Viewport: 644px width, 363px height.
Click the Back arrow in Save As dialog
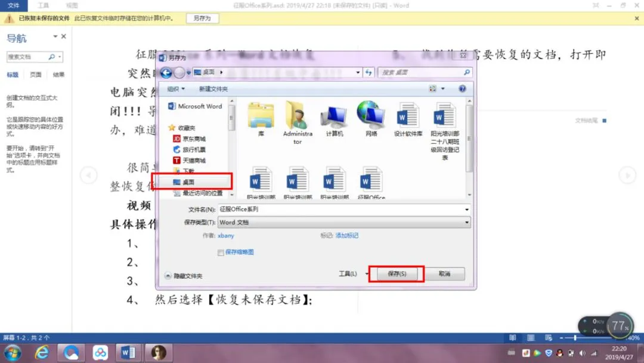[x=166, y=73]
